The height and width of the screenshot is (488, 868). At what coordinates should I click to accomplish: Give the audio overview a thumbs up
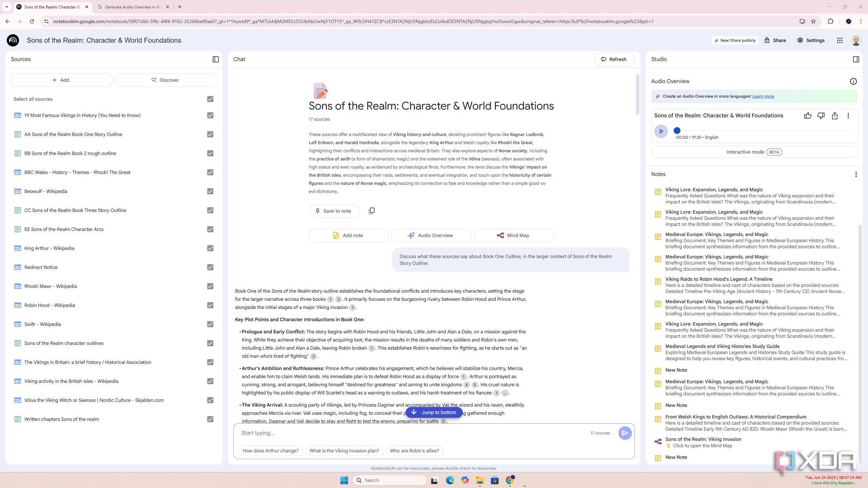click(807, 116)
